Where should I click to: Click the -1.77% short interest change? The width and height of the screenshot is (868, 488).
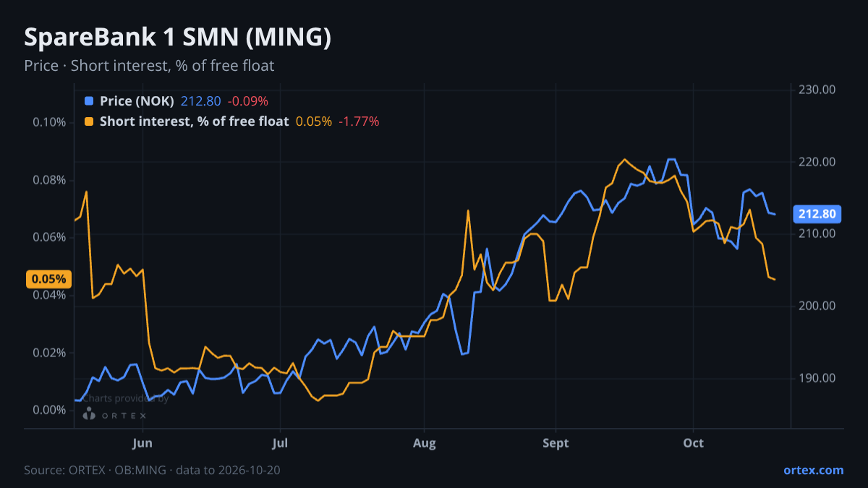(x=359, y=121)
